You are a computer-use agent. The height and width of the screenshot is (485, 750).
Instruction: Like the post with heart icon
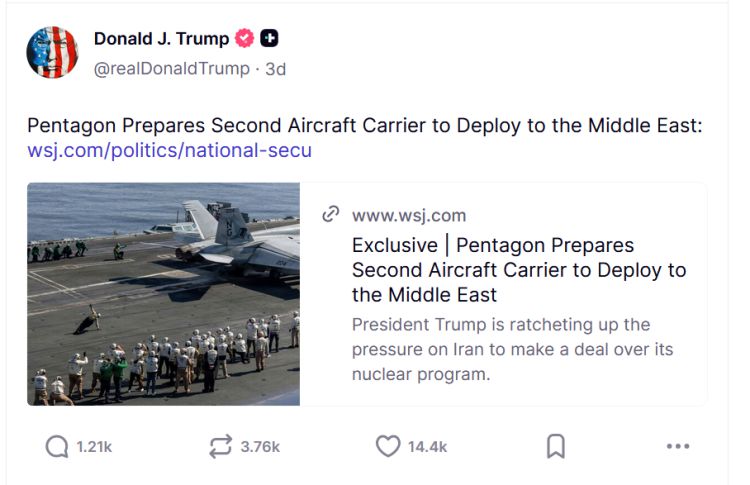click(387, 446)
